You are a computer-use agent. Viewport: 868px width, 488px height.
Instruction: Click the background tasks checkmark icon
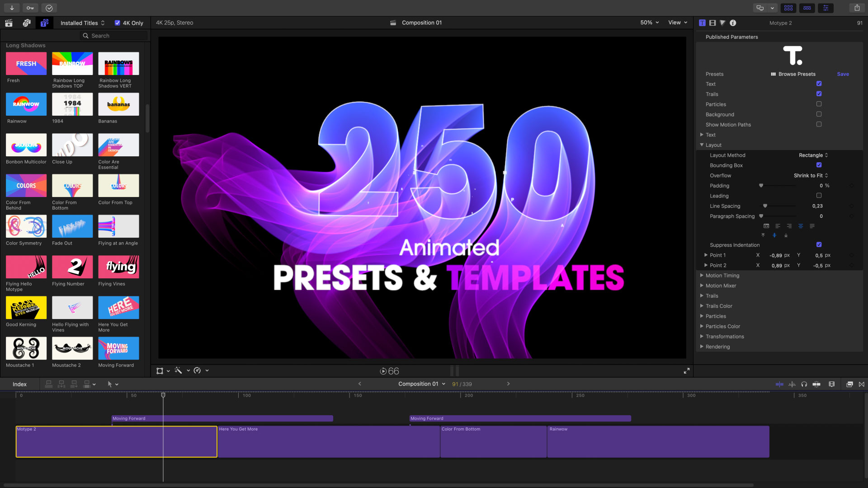tap(49, 8)
